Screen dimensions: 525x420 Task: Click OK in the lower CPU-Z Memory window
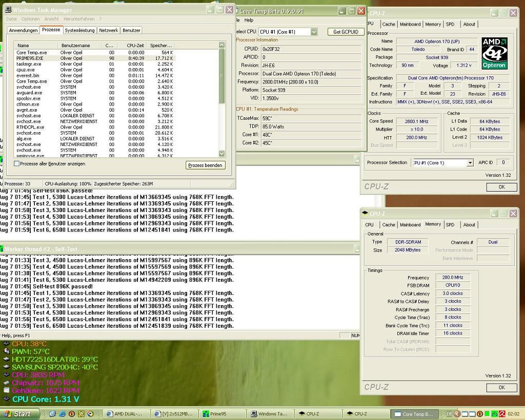pyautogui.click(x=501, y=387)
